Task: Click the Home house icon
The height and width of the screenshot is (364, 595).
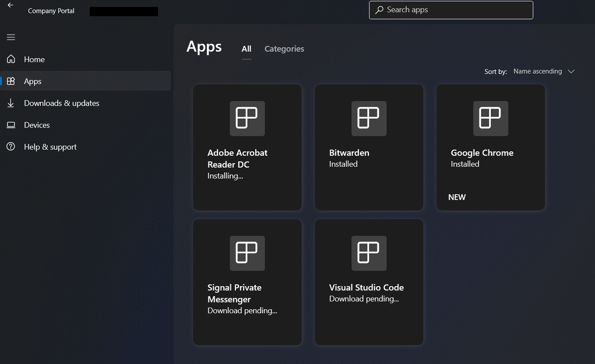Action: pyautogui.click(x=11, y=59)
